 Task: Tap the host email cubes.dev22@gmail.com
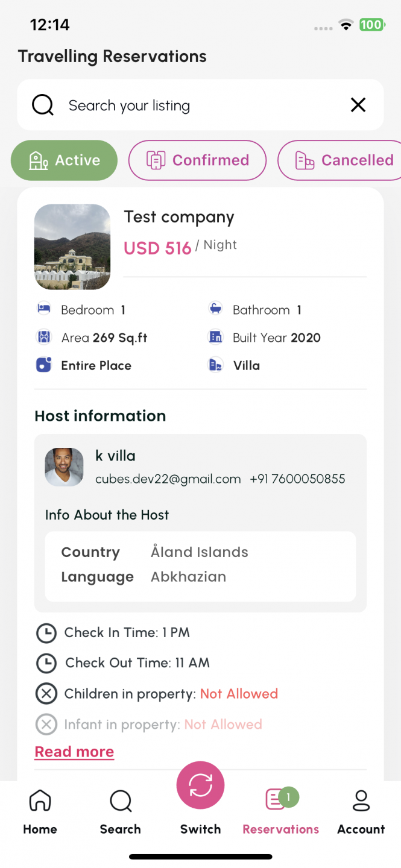click(168, 479)
